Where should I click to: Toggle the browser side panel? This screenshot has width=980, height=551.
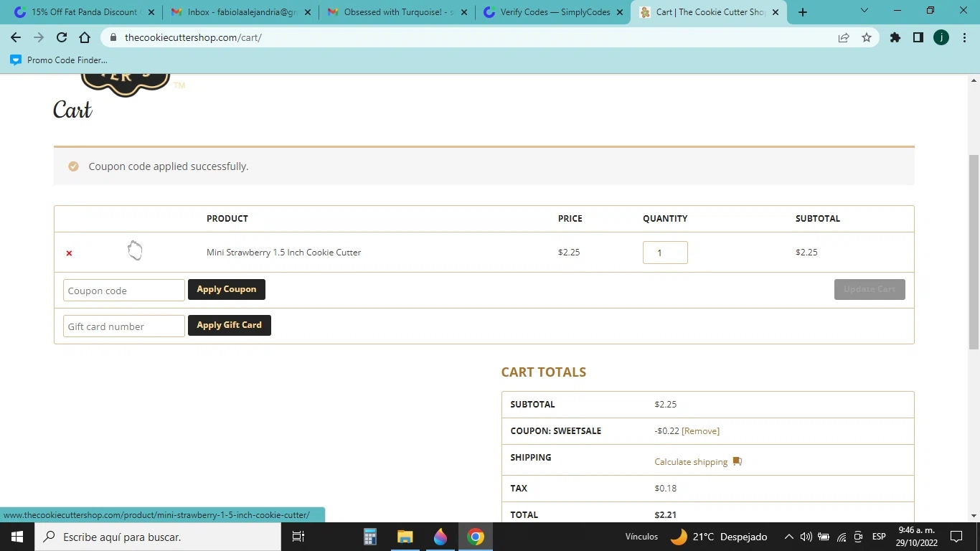[x=918, y=37]
